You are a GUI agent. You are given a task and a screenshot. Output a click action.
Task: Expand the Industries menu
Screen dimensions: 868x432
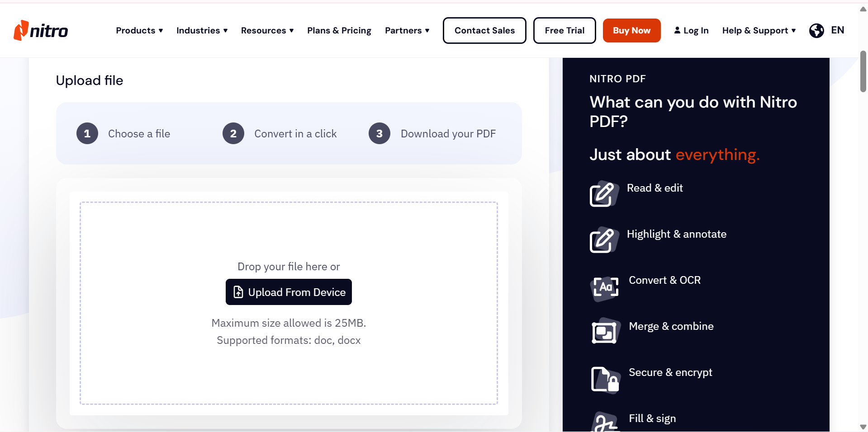tap(202, 30)
